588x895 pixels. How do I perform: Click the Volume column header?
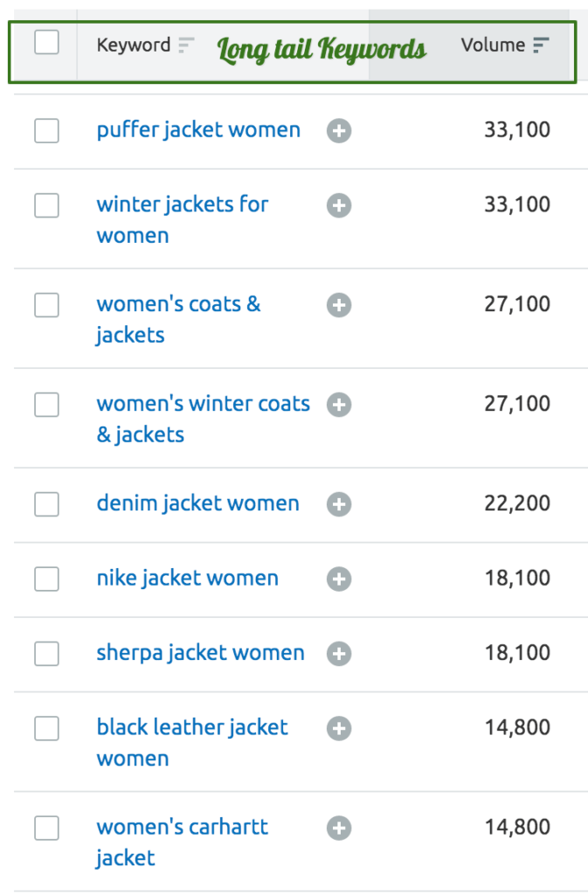click(x=493, y=45)
